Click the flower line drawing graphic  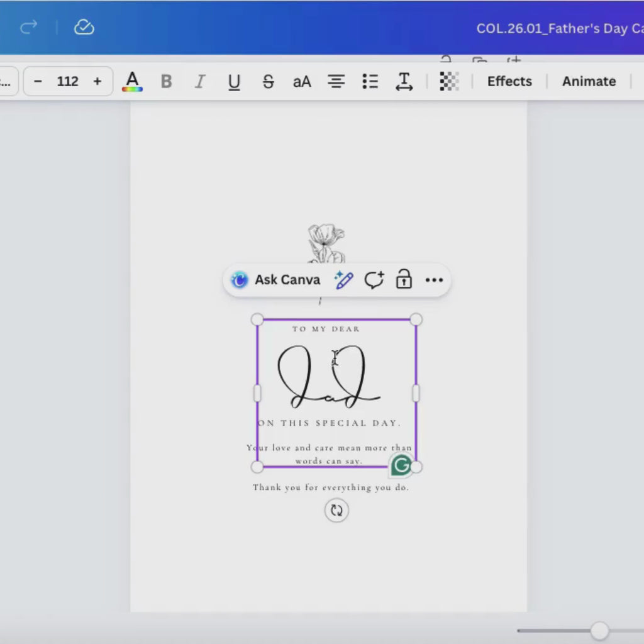tap(326, 243)
